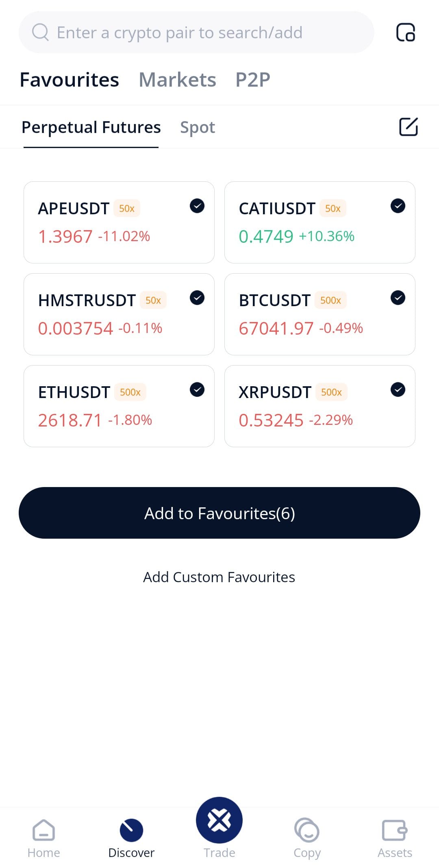The height and width of the screenshot is (868, 439).
Task: Switch to the P2P tab
Action: (x=253, y=80)
